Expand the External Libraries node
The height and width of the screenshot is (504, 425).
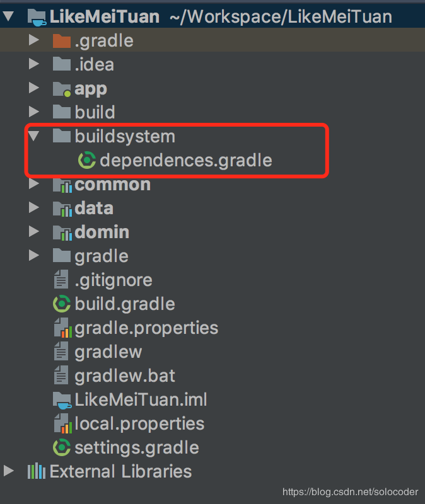click(9, 471)
